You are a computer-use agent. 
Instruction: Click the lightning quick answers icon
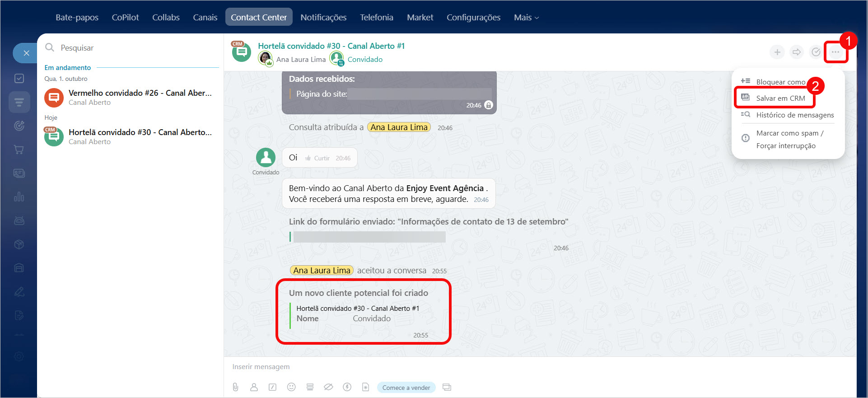(347, 387)
